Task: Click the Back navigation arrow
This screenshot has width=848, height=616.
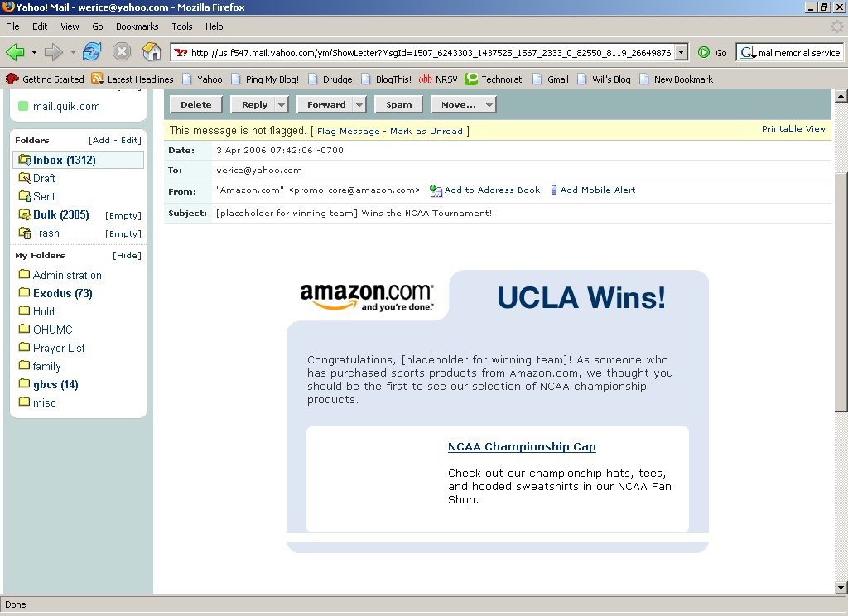Action: 15,52
